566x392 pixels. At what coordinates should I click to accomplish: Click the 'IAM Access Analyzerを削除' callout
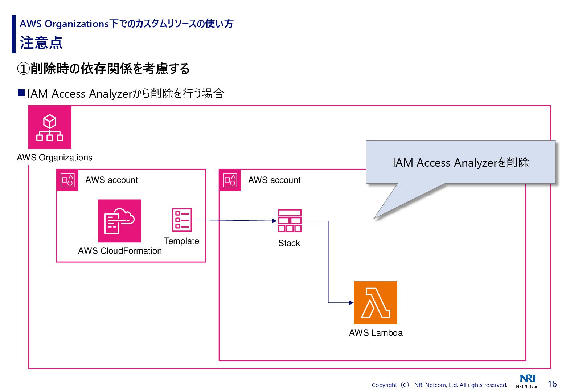[461, 162]
